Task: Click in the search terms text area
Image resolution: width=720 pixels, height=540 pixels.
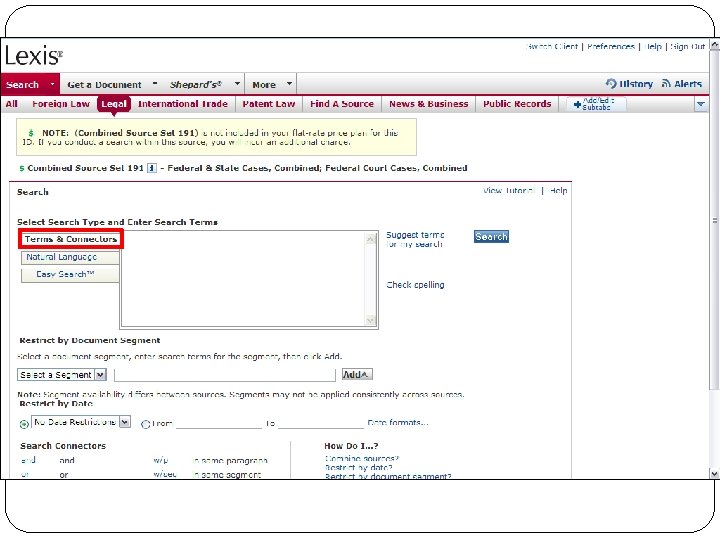Action: 243,280
